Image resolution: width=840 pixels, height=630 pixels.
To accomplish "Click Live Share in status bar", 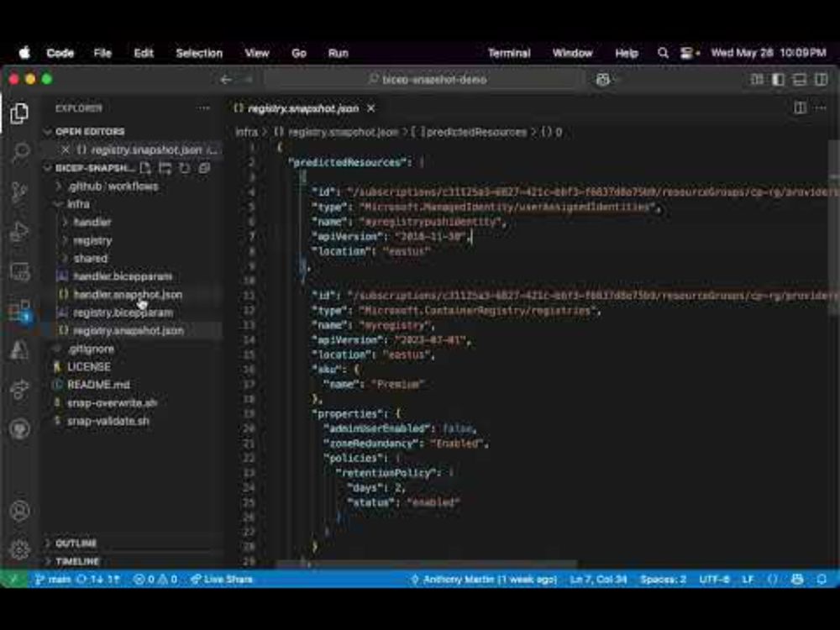I will [221, 579].
